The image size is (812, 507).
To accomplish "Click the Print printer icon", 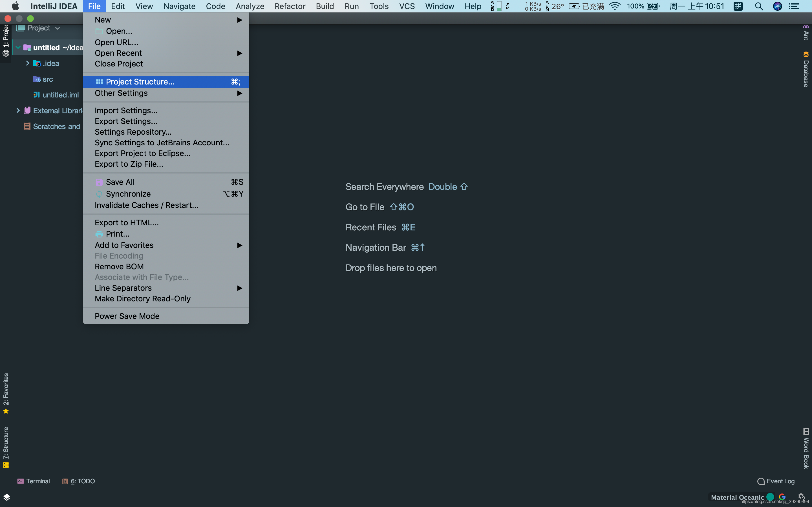I will click(99, 234).
